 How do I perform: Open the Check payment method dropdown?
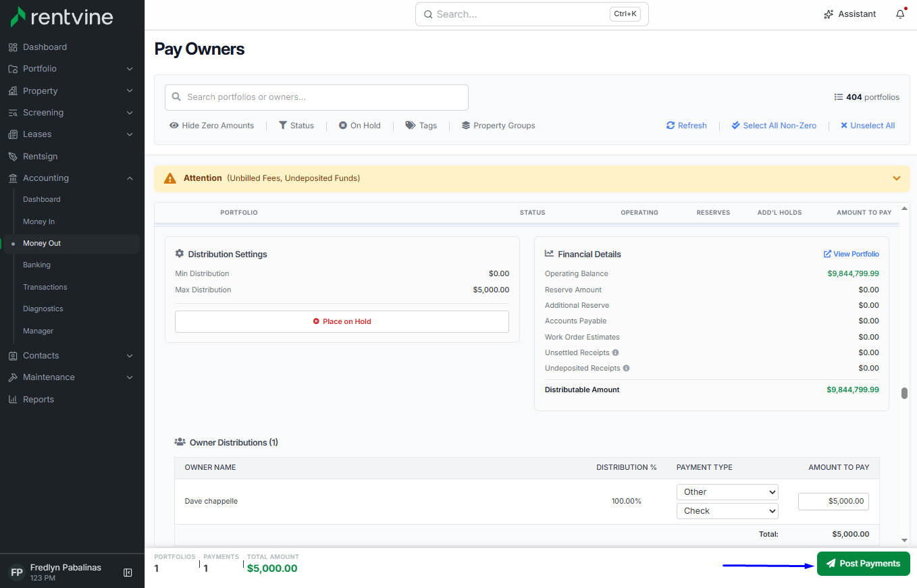pos(727,511)
